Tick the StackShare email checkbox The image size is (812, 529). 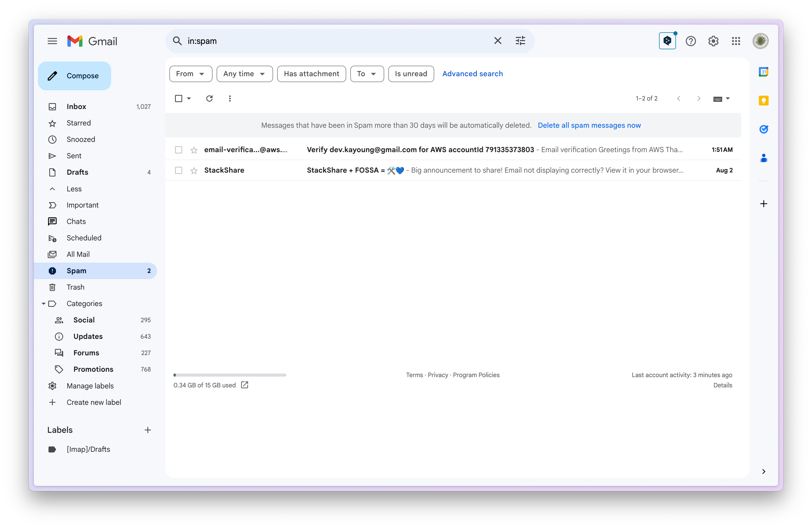pos(178,170)
